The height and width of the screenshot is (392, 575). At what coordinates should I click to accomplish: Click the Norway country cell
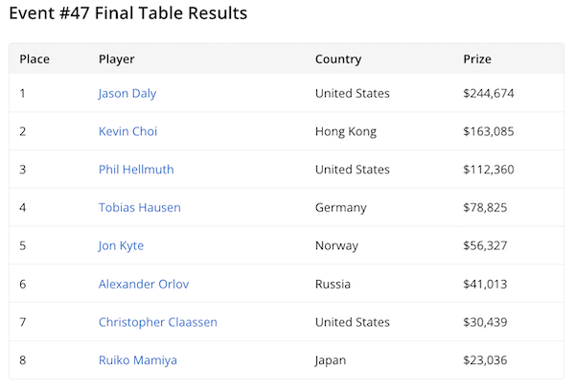(x=336, y=245)
